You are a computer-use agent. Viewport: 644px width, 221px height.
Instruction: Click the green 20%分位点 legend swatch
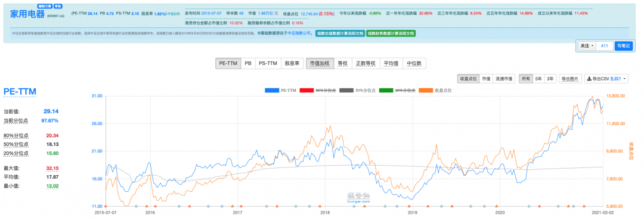point(385,89)
